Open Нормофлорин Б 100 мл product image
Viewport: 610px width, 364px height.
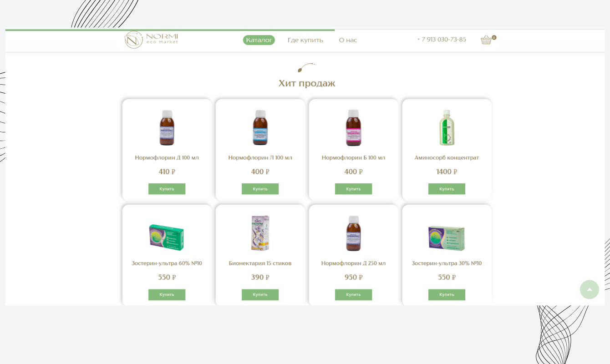[x=354, y=128]
